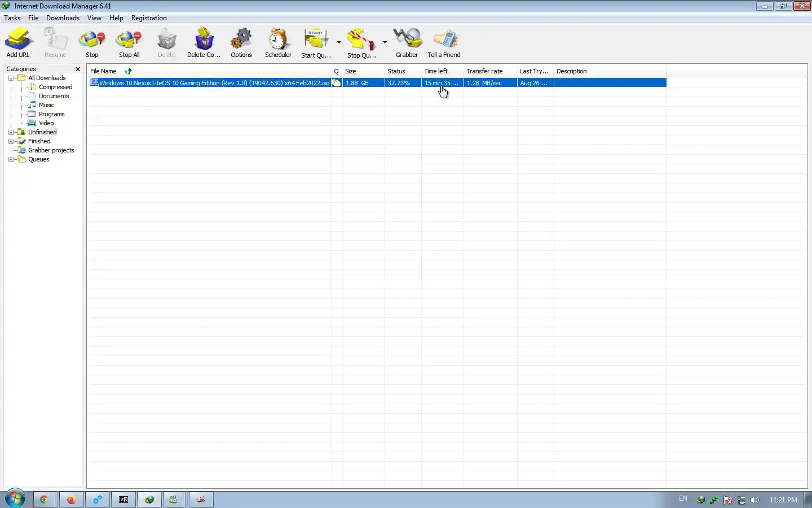Open 7-Zip from the taskbar
This screenshot has width=812, height=508.
pyautogui.click(x=123, y=500)
